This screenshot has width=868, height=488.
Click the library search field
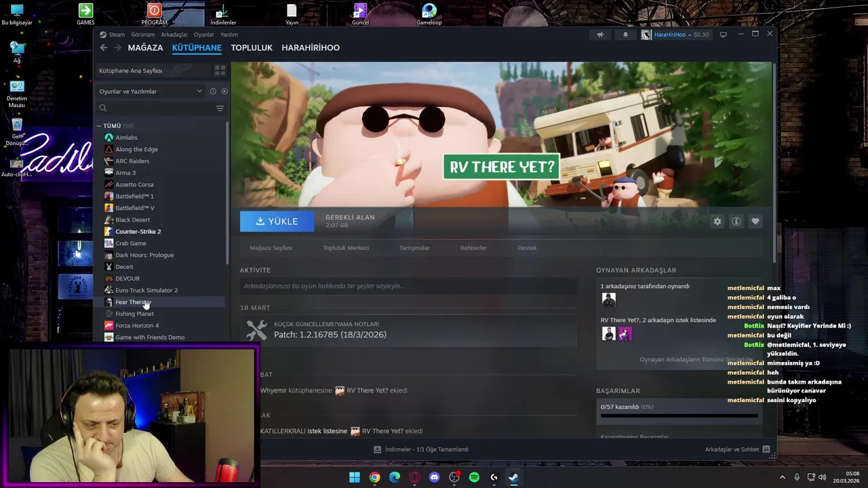[155, 108]
